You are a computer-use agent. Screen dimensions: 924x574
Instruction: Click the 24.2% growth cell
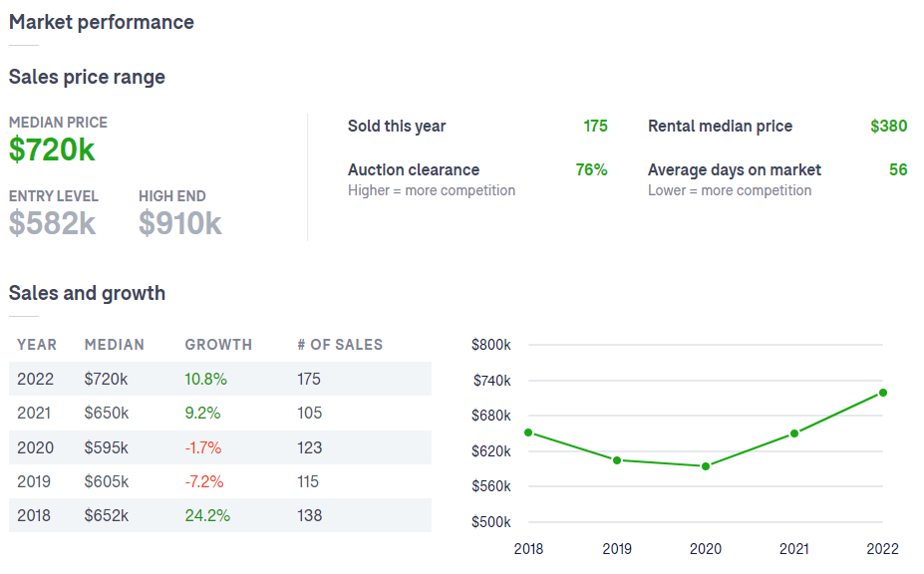(207, 515)
